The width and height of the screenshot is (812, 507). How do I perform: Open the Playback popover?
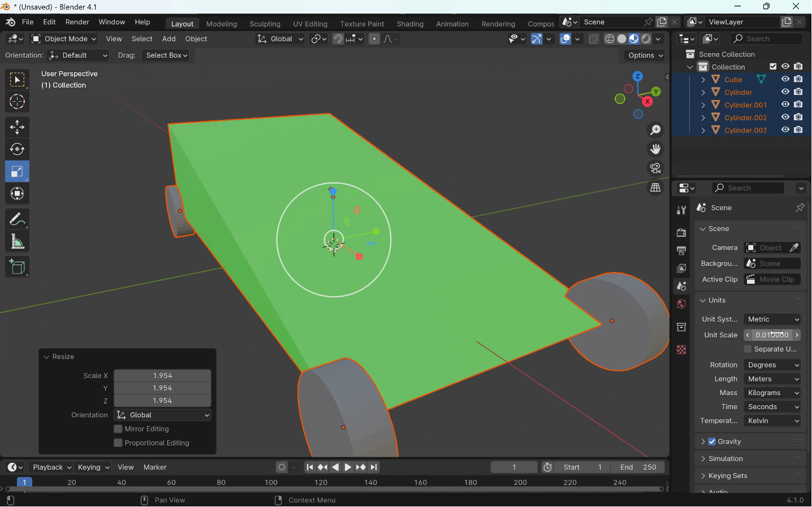click(x=51, y=468)
